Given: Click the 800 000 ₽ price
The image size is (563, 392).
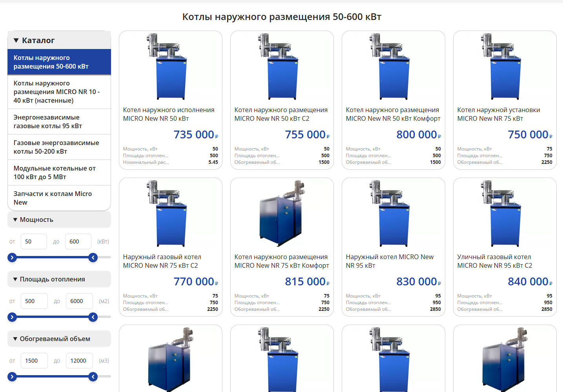Looking at the screenshot, I should (x=419, y=134).
